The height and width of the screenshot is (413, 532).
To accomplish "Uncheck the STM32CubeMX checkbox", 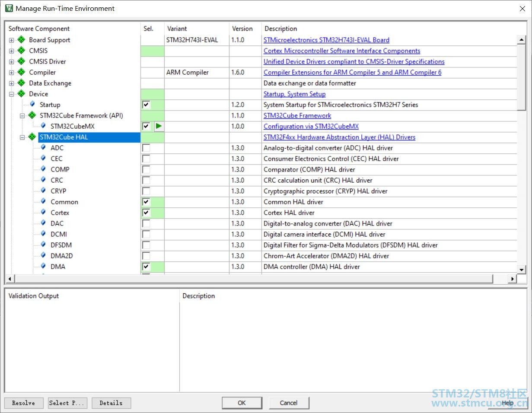I will [146, 126].
